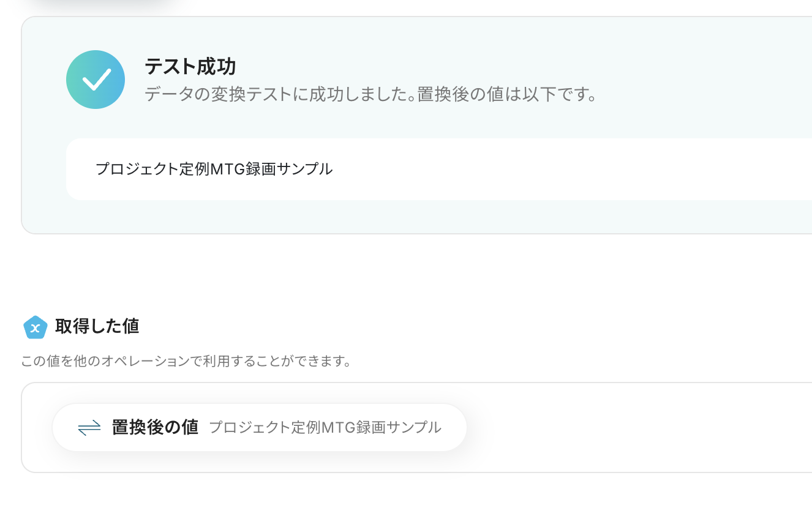The width and height of the screenshot is (812, 530).
Task: Select the bold 置換後の値 chip label
Action: click(x=155, y=427)
